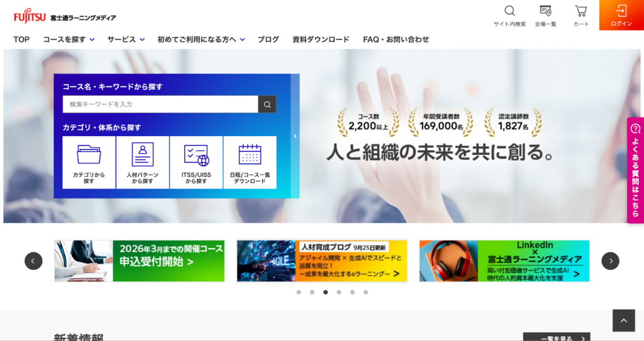Show the previous carousel banner slide

[x=33, y=261]
